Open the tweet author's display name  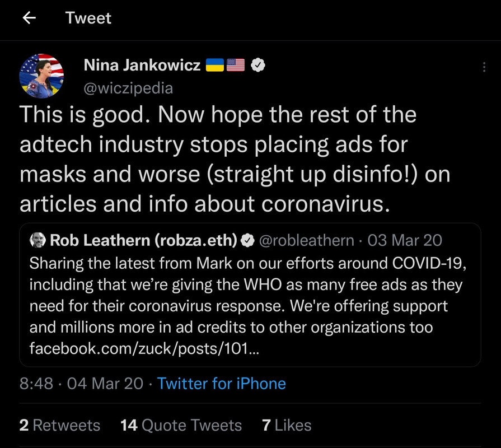click(x=142, y=65)
